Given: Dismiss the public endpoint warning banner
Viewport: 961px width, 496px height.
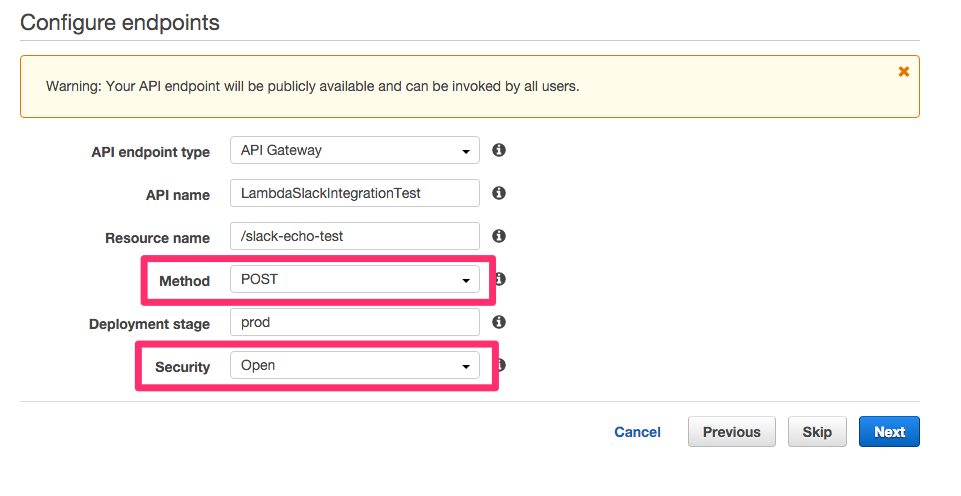Looking at the screenshot, I should pyautogui.click(x=904, y=71).
